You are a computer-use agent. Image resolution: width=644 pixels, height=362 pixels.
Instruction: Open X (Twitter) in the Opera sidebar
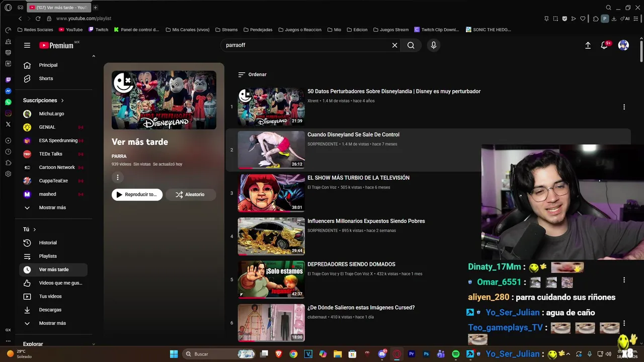click(x=8, y=124)
